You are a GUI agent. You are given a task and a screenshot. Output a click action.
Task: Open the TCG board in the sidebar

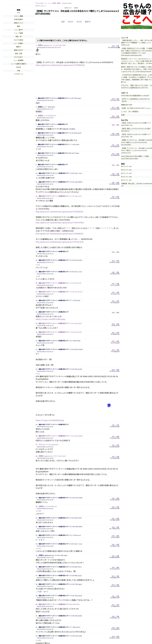(18, 13)
